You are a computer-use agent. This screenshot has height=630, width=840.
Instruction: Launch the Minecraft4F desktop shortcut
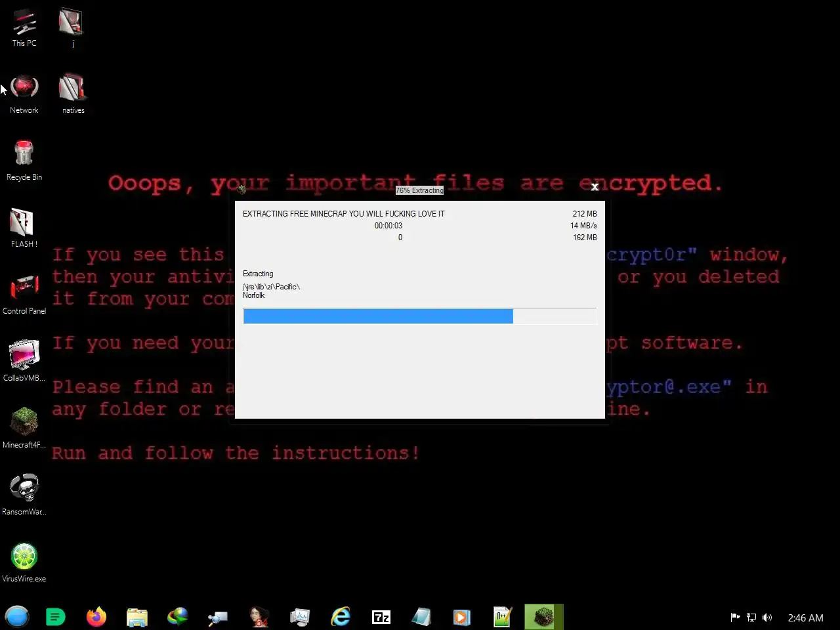(24, 428)
